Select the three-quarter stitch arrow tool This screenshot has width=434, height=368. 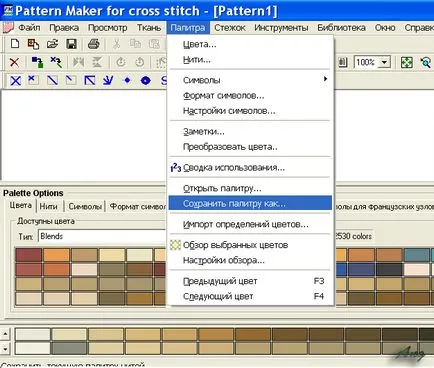click(89, 80)
